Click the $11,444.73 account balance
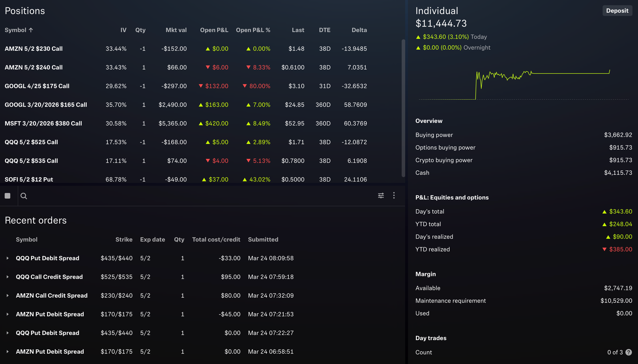Image resolution: width=638 pixels, height=364 pixels. (441, 23)
